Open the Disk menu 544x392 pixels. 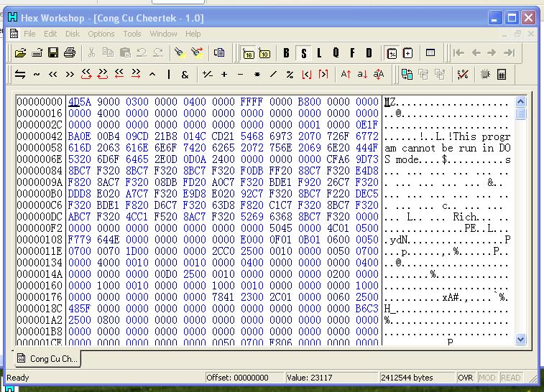(x=73, y=34)
